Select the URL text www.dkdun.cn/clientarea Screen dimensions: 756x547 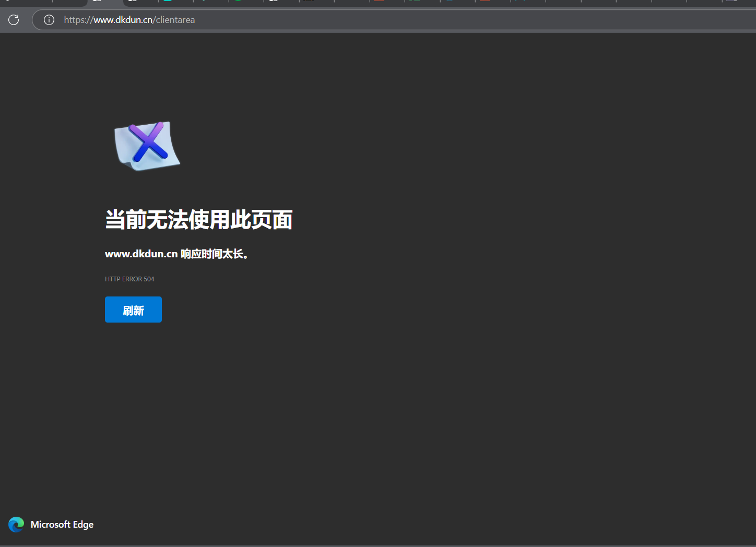(x=129, y=20)
